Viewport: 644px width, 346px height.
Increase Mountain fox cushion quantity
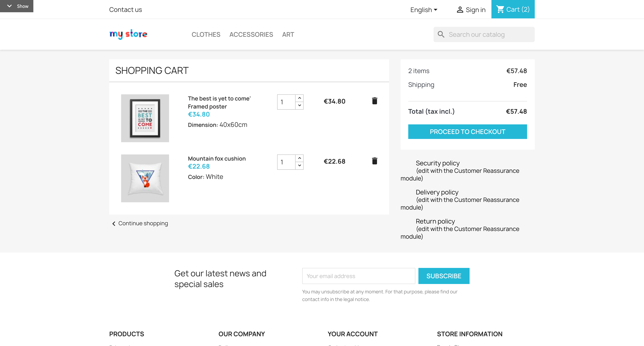tap(300, 158)
